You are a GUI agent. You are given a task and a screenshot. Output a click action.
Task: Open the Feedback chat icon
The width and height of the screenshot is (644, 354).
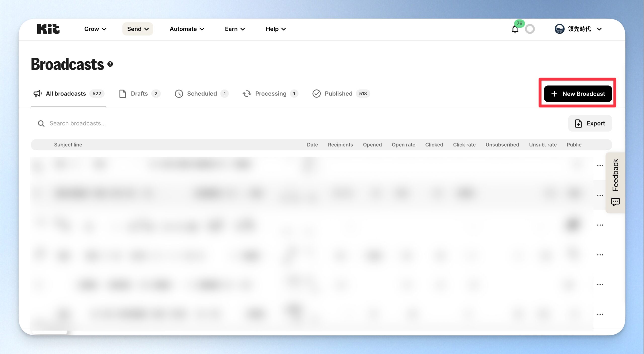click(x=615, y=202)
